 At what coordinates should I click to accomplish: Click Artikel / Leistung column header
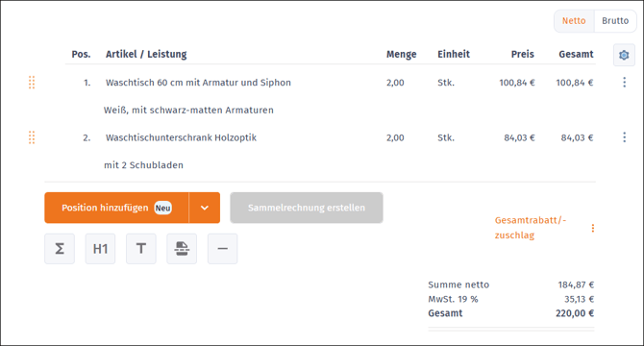point(146,54)
